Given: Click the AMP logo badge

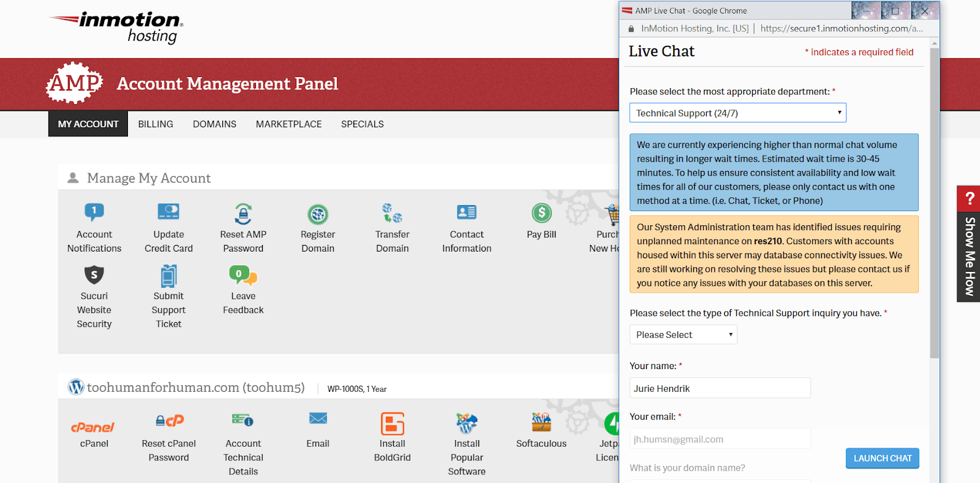Looking at the screenshot, I should pos(74,83).
